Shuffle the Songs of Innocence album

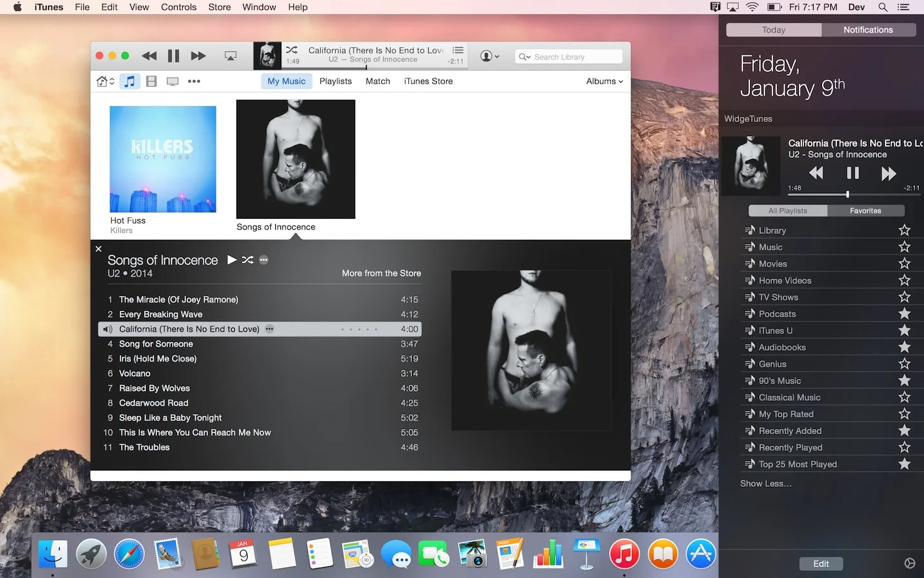248,259
